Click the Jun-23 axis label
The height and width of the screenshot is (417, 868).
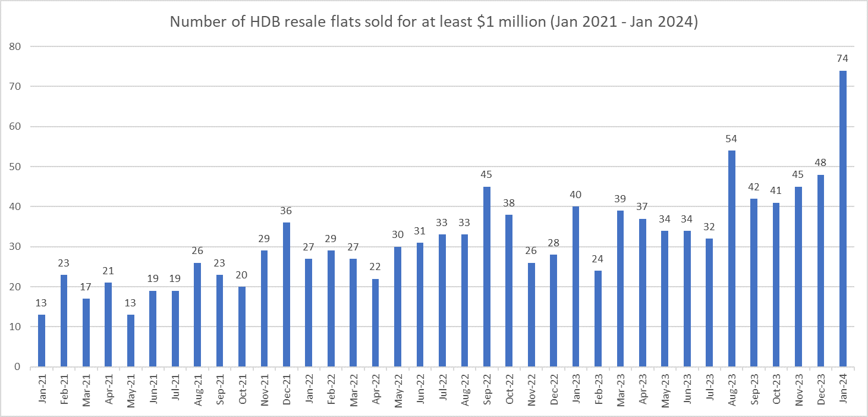(687, 389)
